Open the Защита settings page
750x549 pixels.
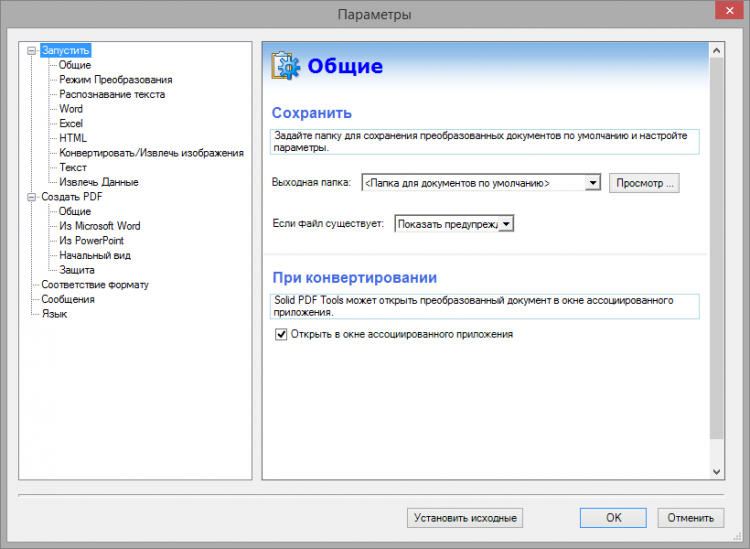[x=77, y=270]
